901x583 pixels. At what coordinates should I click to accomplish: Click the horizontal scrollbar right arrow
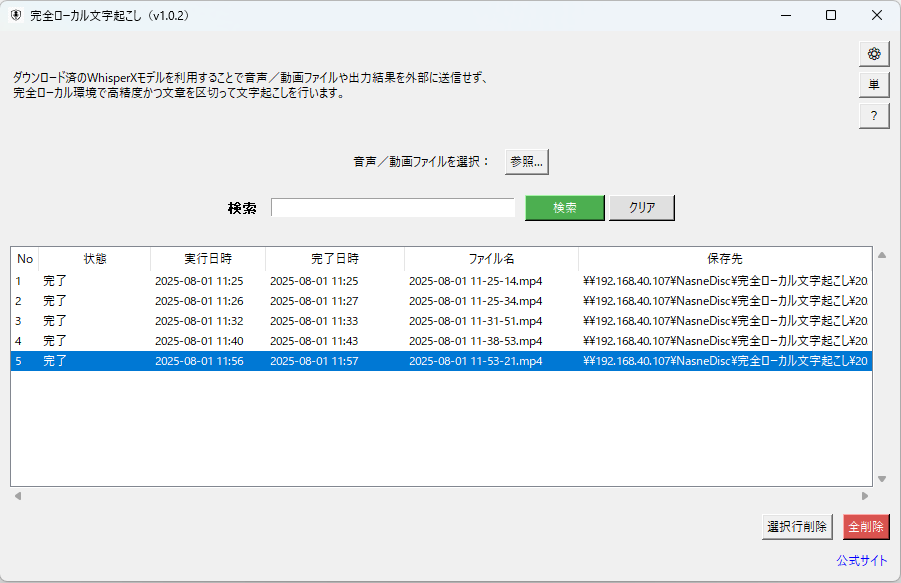[x=865, y=496]
